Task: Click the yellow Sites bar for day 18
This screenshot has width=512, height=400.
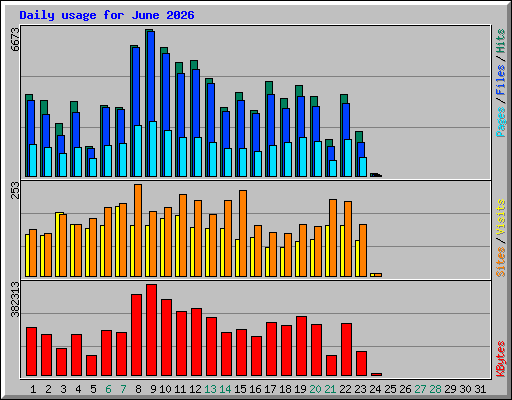Action: click(282, 262)
